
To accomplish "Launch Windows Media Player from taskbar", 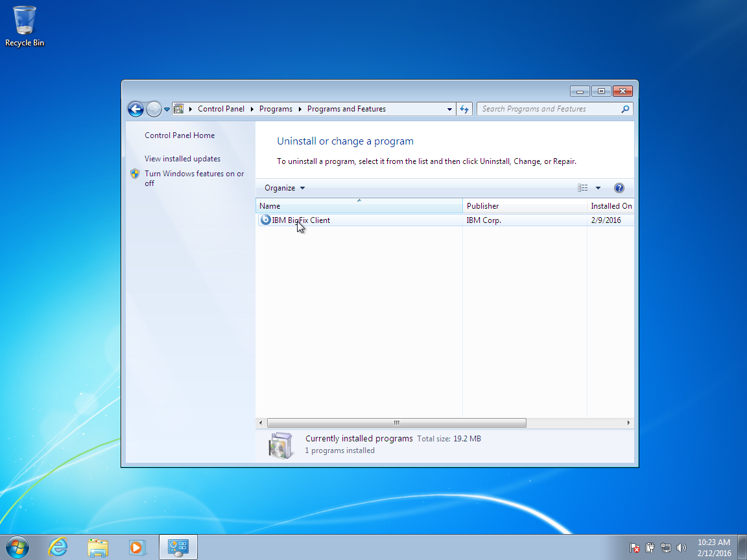I will click(137, 547).
